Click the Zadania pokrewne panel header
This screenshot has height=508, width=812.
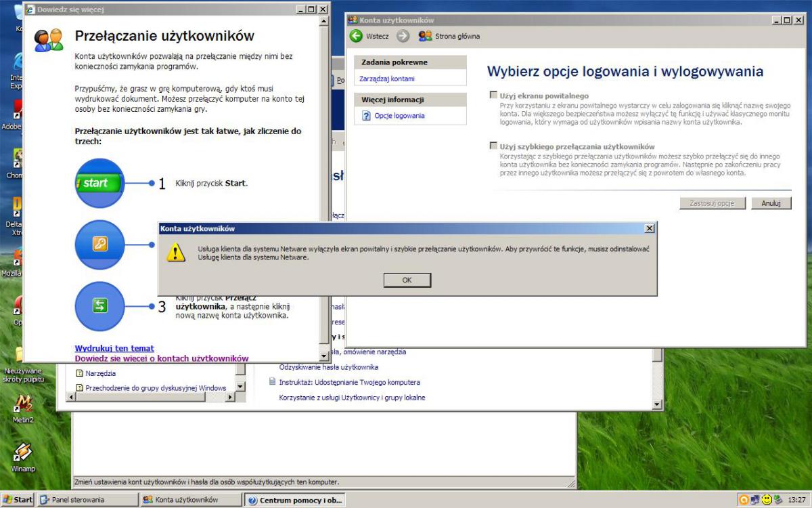[410, 62]
